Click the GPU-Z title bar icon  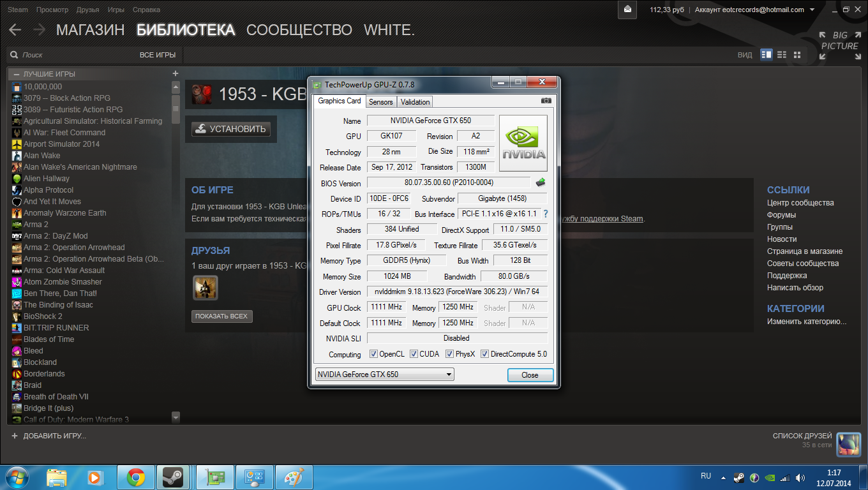(x=317, y=84)
